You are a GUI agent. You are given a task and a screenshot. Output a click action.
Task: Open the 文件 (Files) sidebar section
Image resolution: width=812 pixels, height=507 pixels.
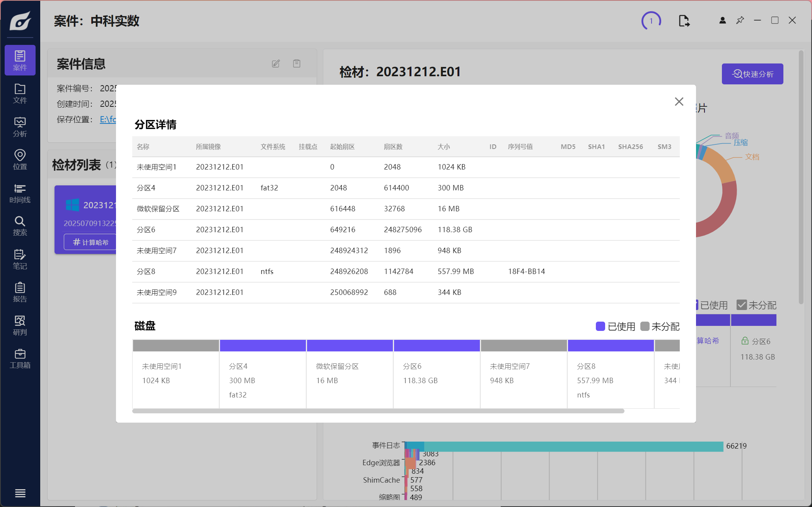tap(20, 94)
